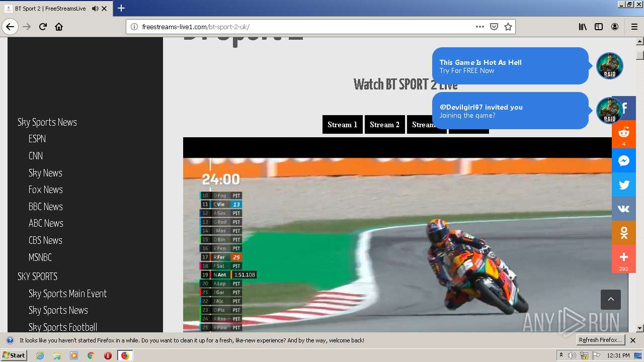This screenshot has width=644, height=362.
Task: Share on Odnoklassniki
Action: [x=624, y=233]
